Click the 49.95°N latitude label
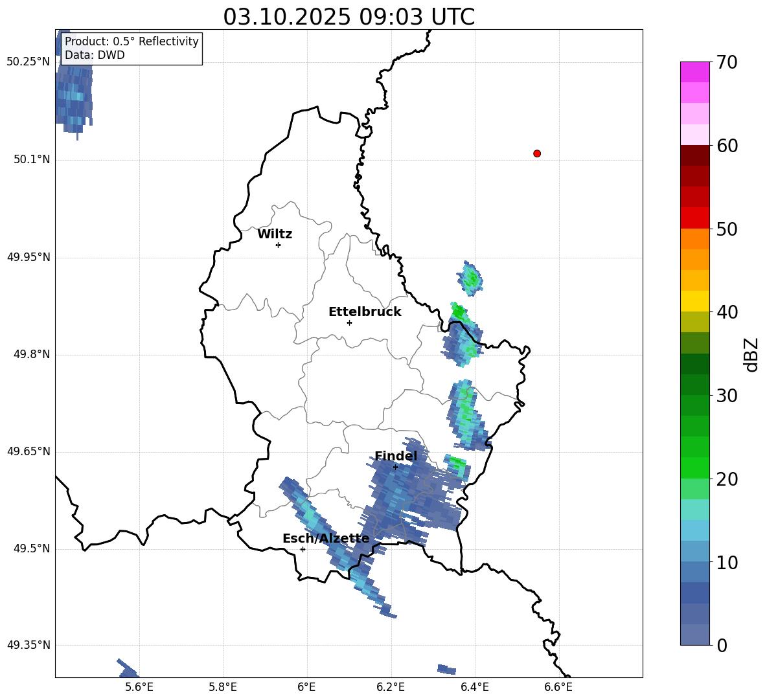The width and height of the screenshot is (767, 700). click(x=29, y=257)
